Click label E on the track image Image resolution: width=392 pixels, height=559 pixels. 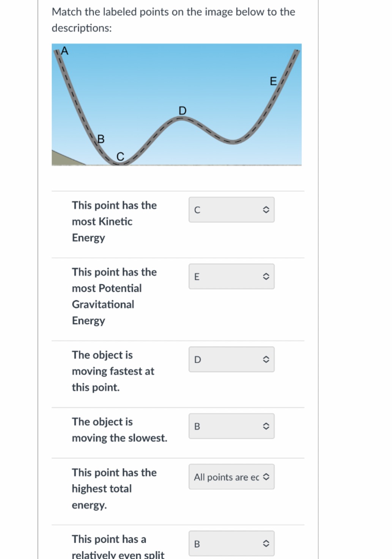point(272,81)
